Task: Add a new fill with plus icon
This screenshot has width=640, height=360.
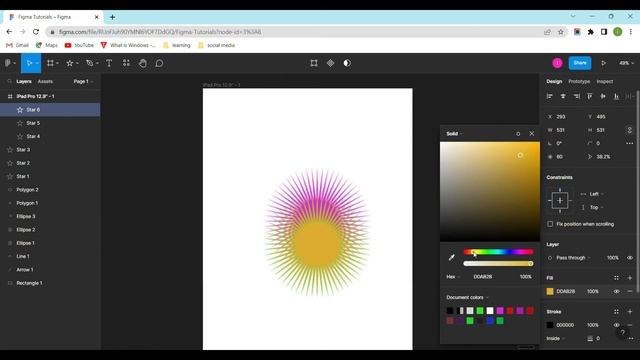Action: (x=630, y=278)
